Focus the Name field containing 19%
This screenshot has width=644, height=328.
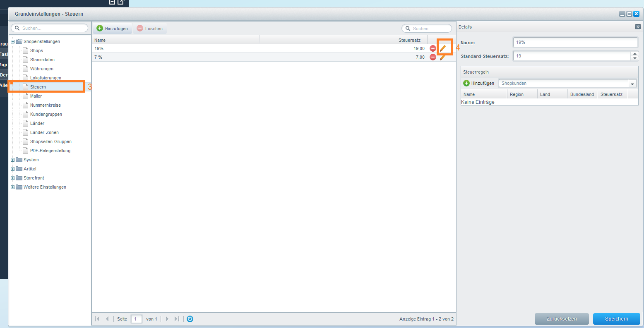coord(576,42)
